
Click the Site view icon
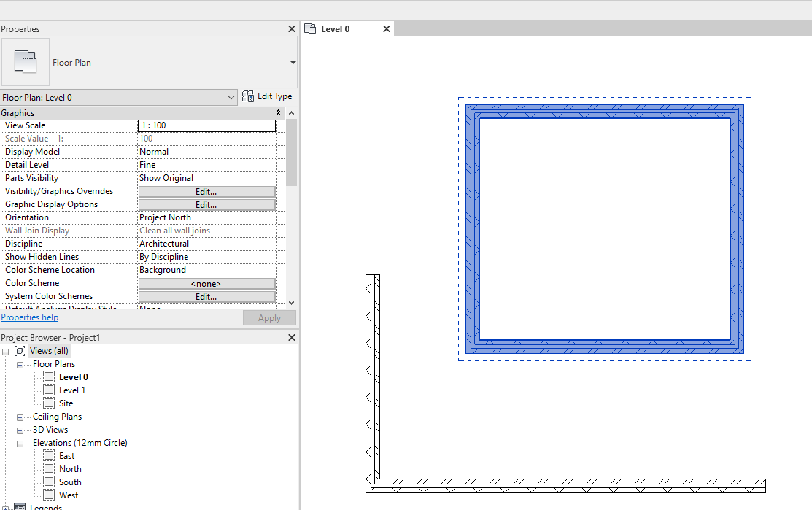(x=48, y=403)
